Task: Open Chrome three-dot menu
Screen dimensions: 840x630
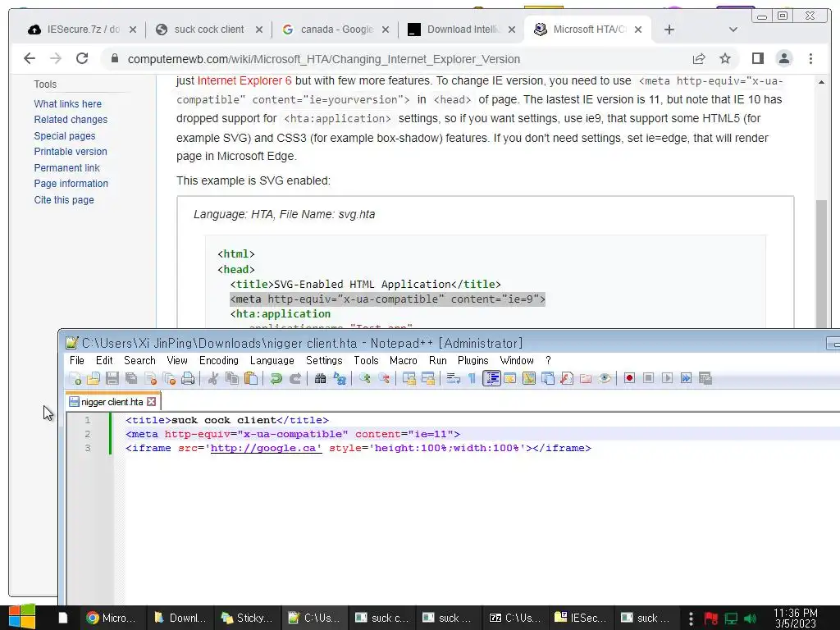Action: 810,58
